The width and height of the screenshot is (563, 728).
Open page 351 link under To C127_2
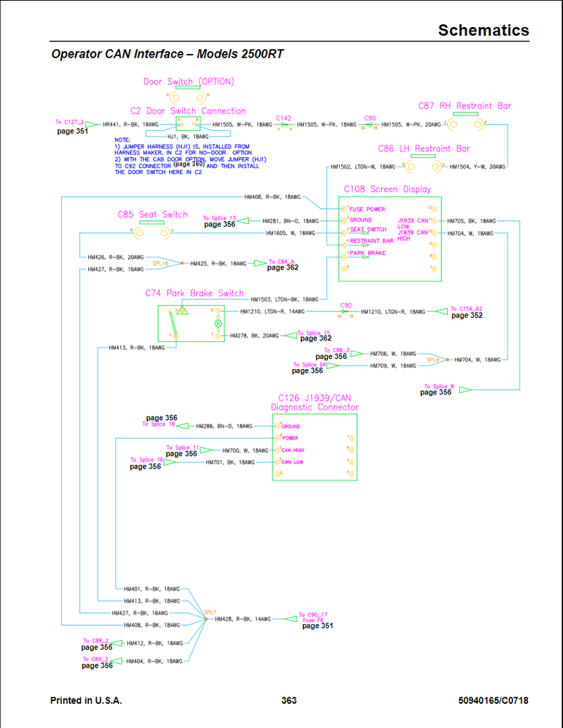(73, 132)
